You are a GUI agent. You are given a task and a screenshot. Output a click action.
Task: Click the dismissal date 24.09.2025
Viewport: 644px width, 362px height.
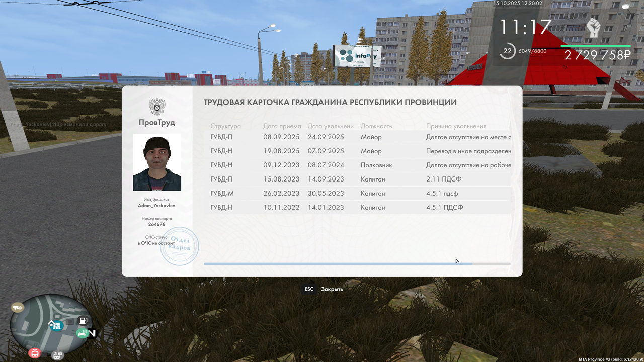[326, 137]
